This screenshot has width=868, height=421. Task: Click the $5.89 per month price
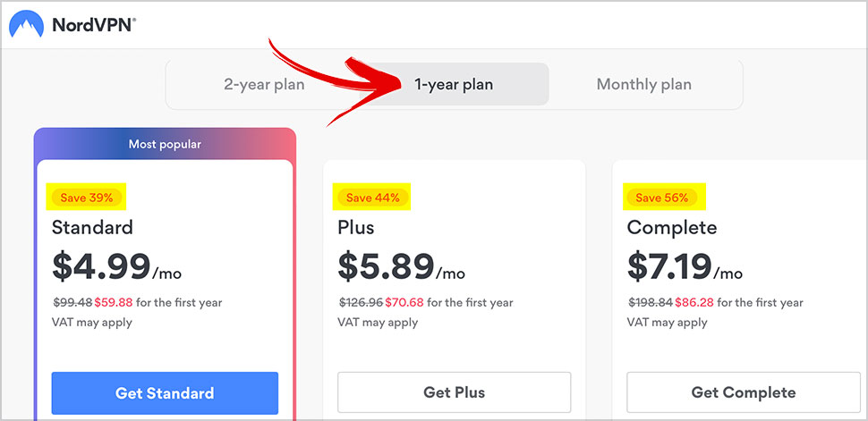click(x=402, y=266)
